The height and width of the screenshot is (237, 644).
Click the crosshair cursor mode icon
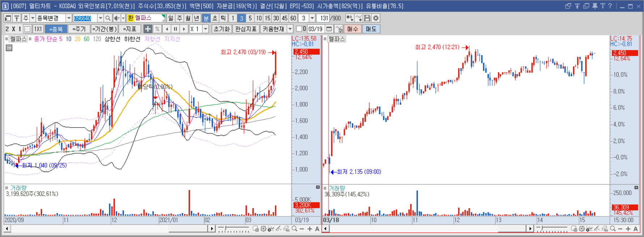coord(148,29)
